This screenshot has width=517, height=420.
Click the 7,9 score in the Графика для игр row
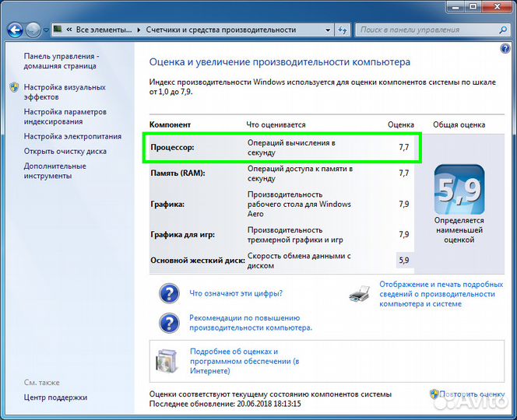(404, 235)
